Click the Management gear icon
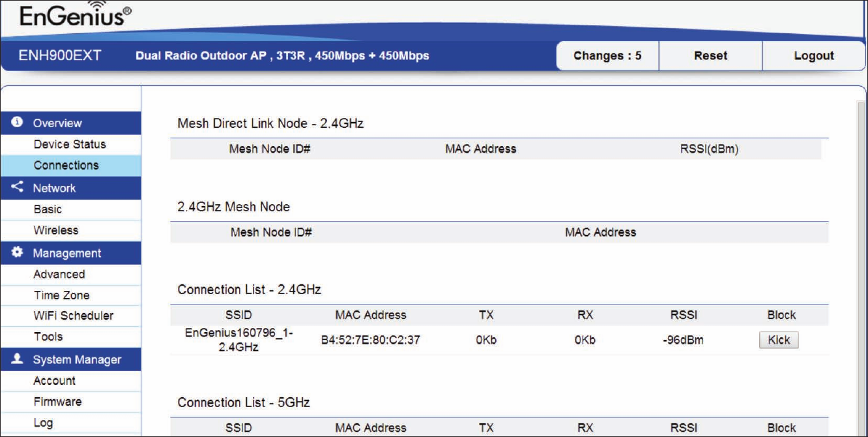Screen dimensions: 868x437 coord(18,252)
